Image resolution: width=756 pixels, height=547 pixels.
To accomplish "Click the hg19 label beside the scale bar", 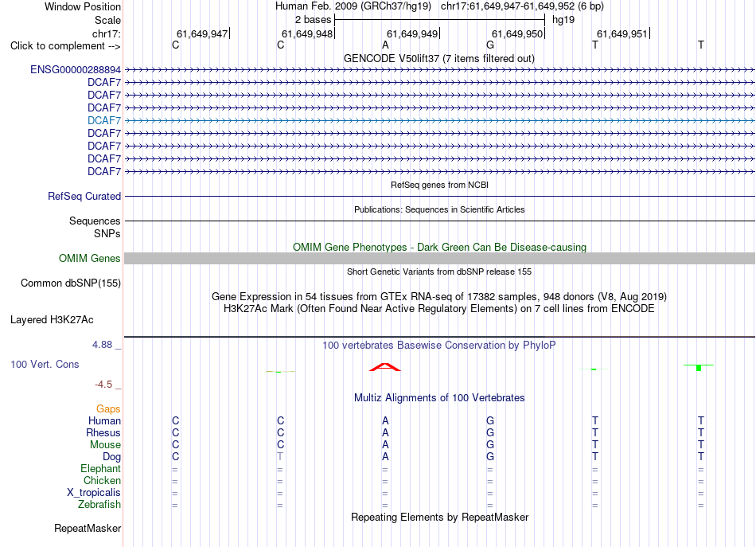I will click(x=563, y=20).
